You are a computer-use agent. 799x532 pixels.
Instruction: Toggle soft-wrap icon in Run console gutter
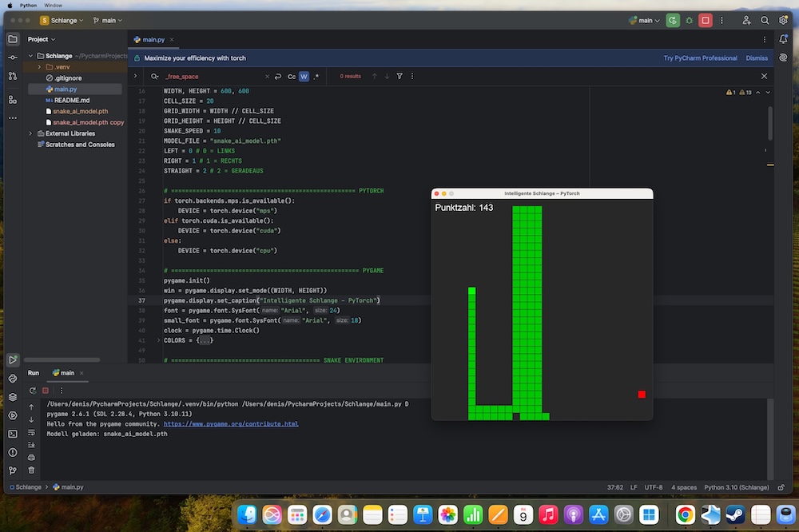[32, 432]
